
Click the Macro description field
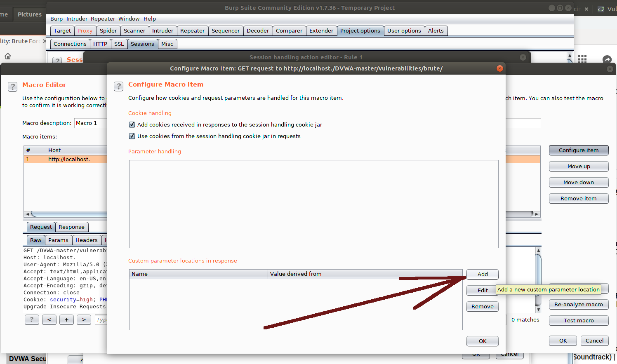pyautogui.click(x=91, y=123)
